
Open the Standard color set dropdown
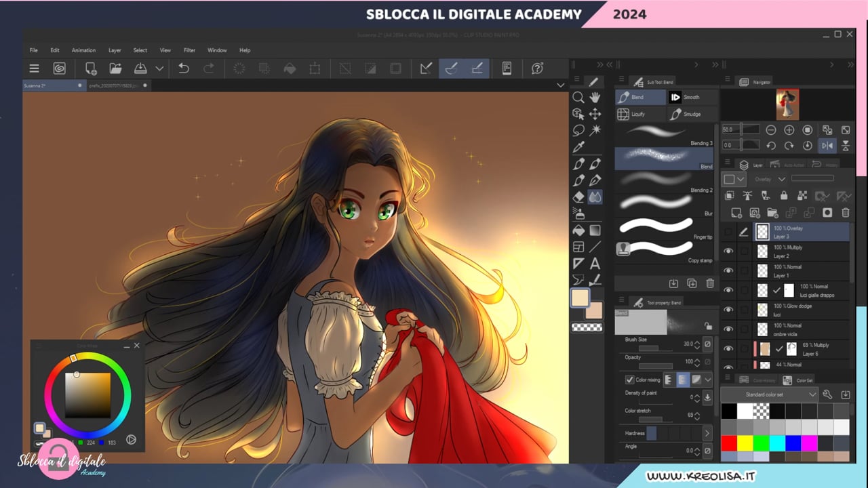click(x=769, y=394)
